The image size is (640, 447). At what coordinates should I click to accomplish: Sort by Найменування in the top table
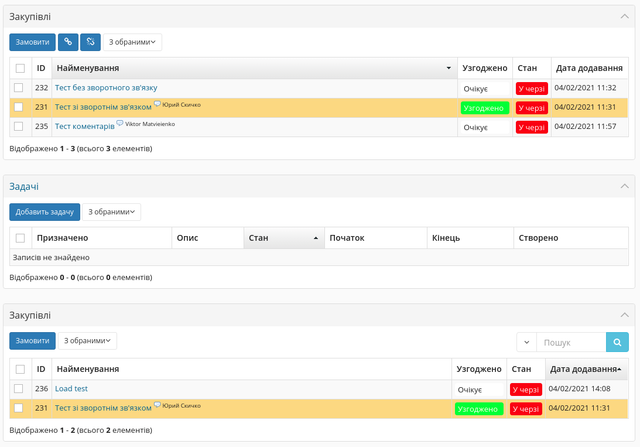click(254, 68)
